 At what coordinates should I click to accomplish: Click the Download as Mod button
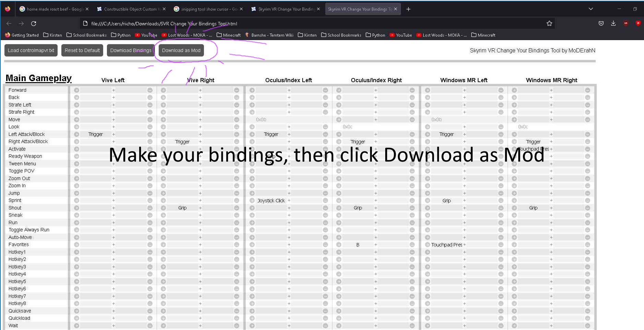(x=181, y=50)
